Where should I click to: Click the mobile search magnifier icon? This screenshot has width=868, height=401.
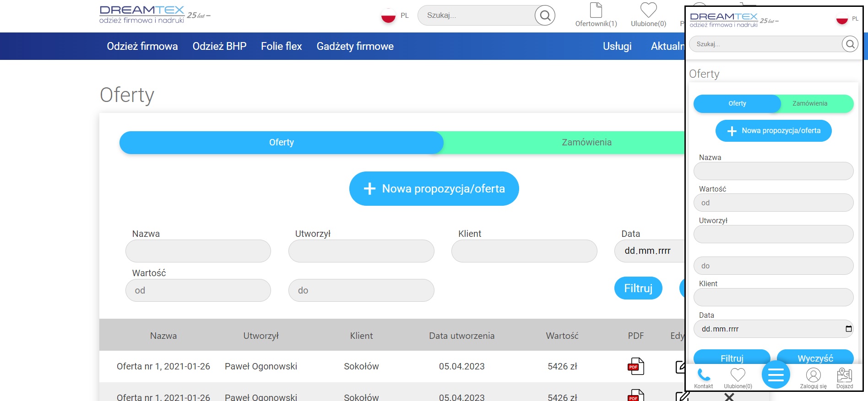point(850,44)
